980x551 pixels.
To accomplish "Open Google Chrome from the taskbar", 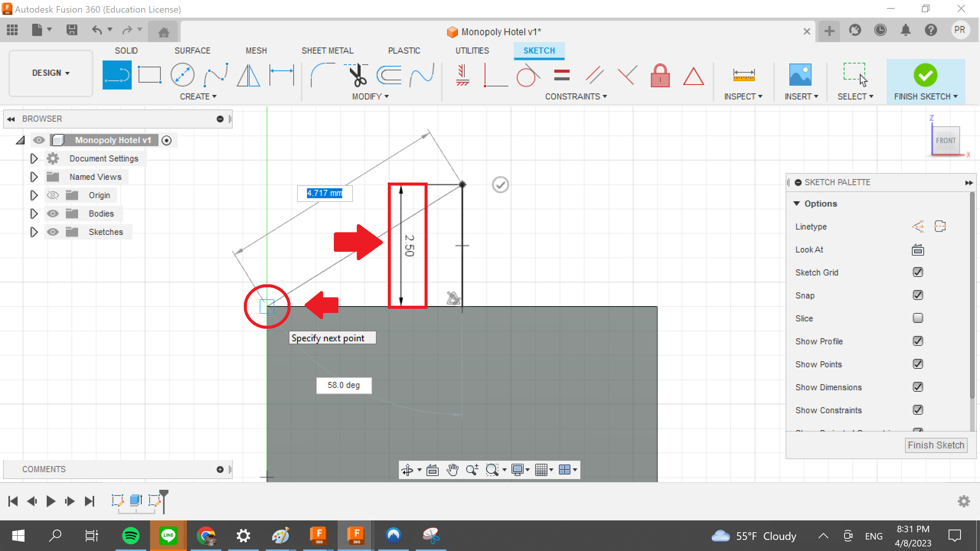I will coord(206,536).
